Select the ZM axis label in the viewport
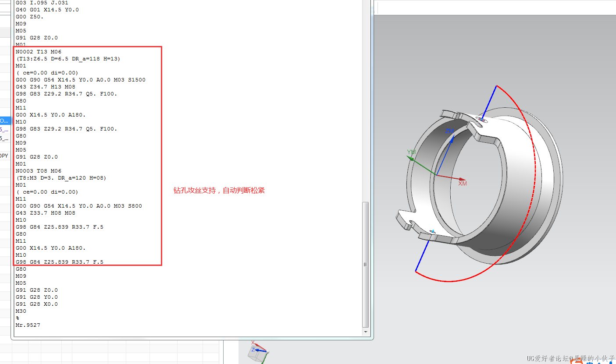This screenshot has height=364, width=616. tap(450, 131)
